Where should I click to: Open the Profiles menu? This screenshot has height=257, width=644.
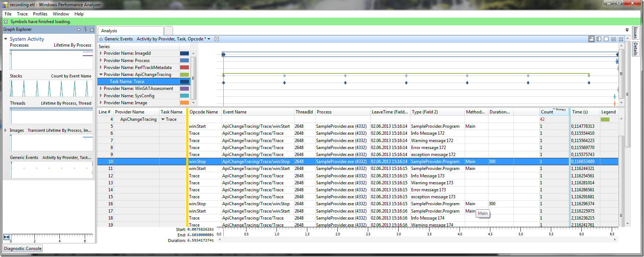click(40, 14)
